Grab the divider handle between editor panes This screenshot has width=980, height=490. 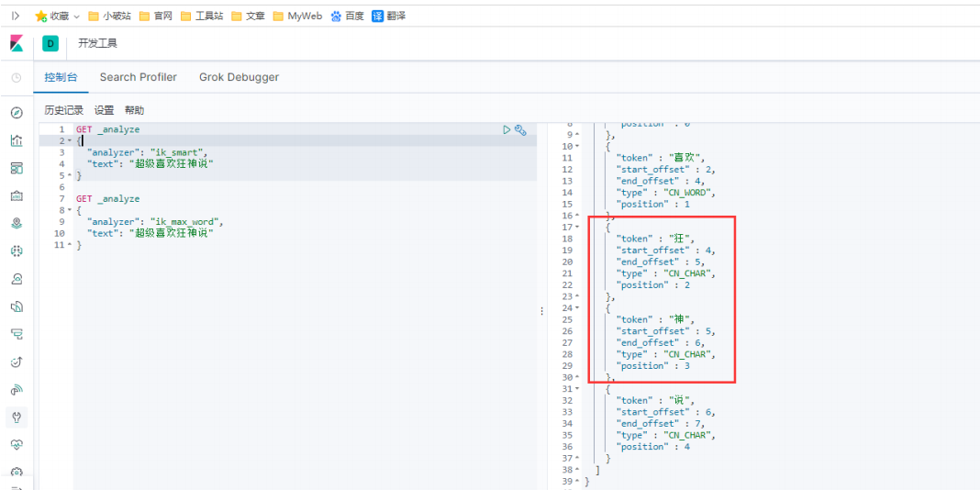[541, 310]
